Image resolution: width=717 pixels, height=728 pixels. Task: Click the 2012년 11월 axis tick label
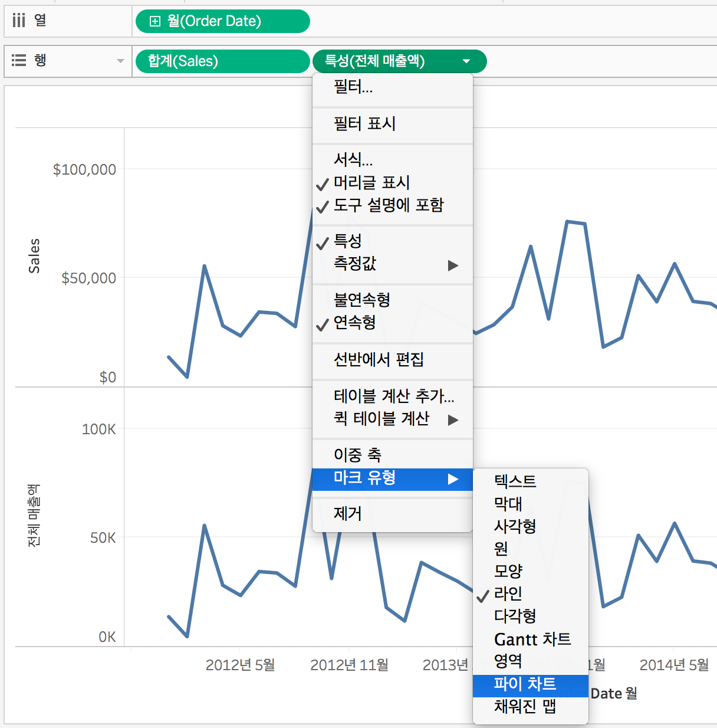point(350,665)
